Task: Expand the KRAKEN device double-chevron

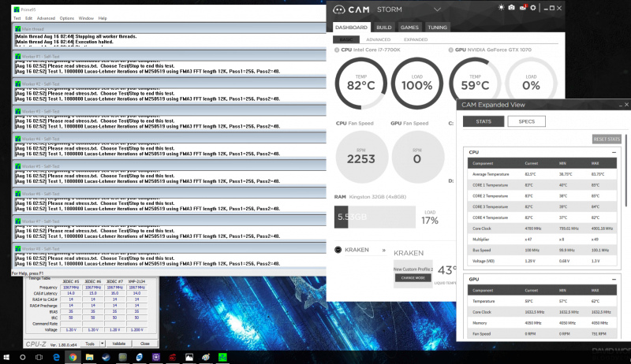Action: click(384, 250)
